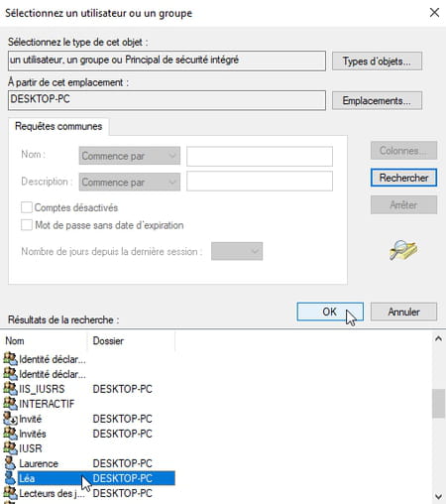Open the Nom Commence par dropdown

pyautogui.click(x=130, y=156)
